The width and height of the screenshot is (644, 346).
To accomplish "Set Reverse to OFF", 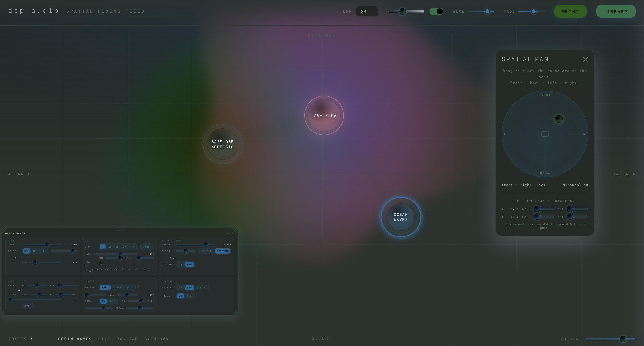I will [x=189, y=265].
